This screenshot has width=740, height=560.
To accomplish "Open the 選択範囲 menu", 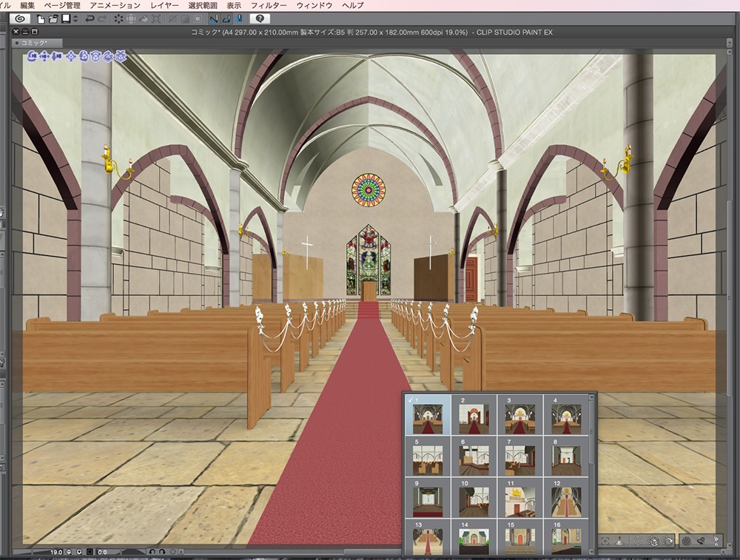I will [203, 5].
